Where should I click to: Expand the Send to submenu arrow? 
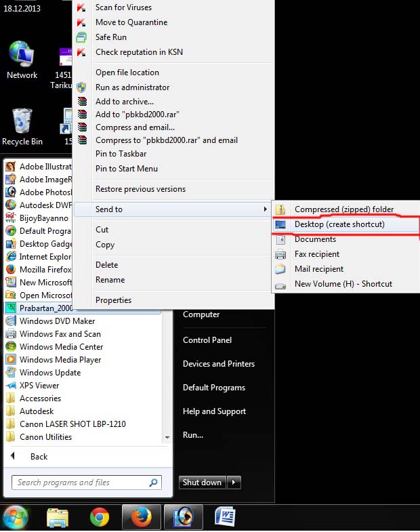265,209
